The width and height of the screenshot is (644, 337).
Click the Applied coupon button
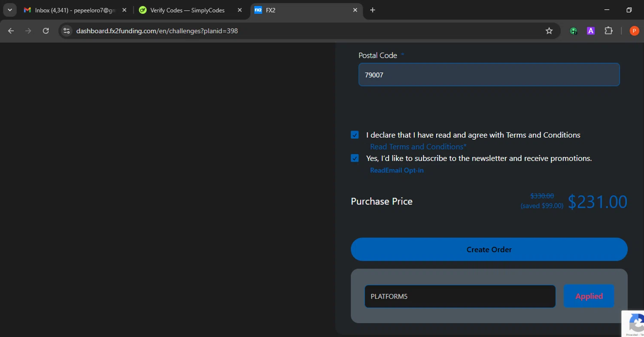[x=589, y=296]
